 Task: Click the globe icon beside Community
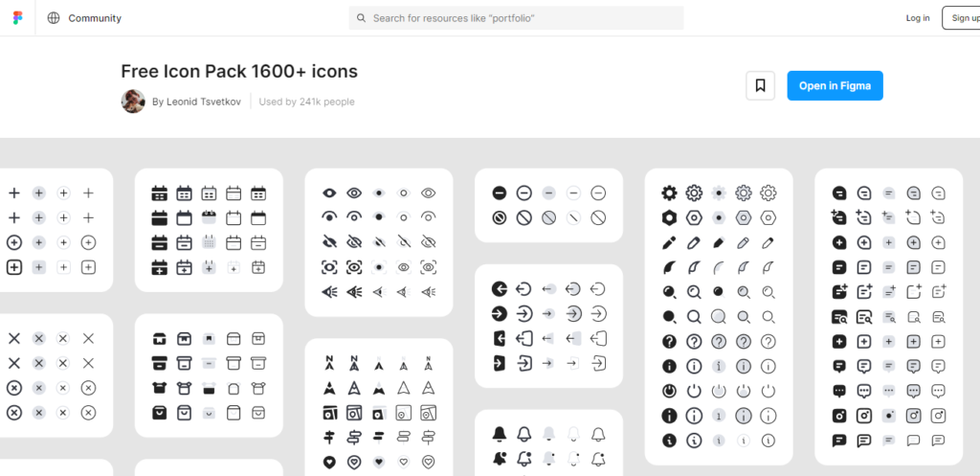click(x=54, y=18)
